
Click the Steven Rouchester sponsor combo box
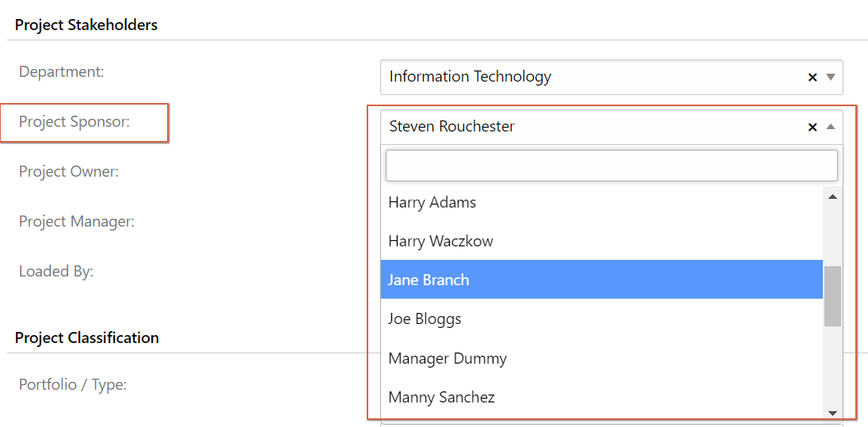tap(611, 127)
